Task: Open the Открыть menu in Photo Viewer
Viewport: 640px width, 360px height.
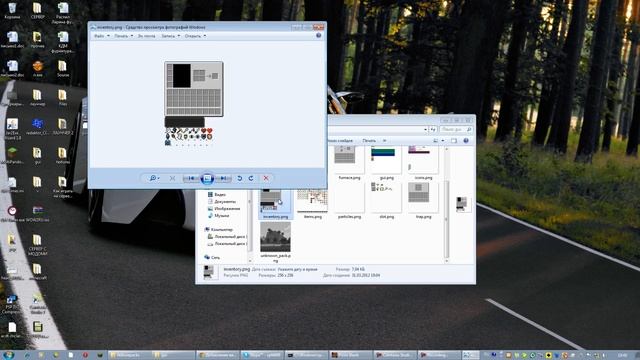Action: pos(195,36)
